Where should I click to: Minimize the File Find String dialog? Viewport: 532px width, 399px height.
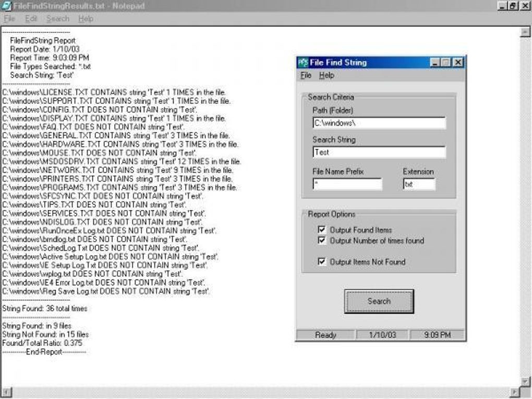coord(435,63)
